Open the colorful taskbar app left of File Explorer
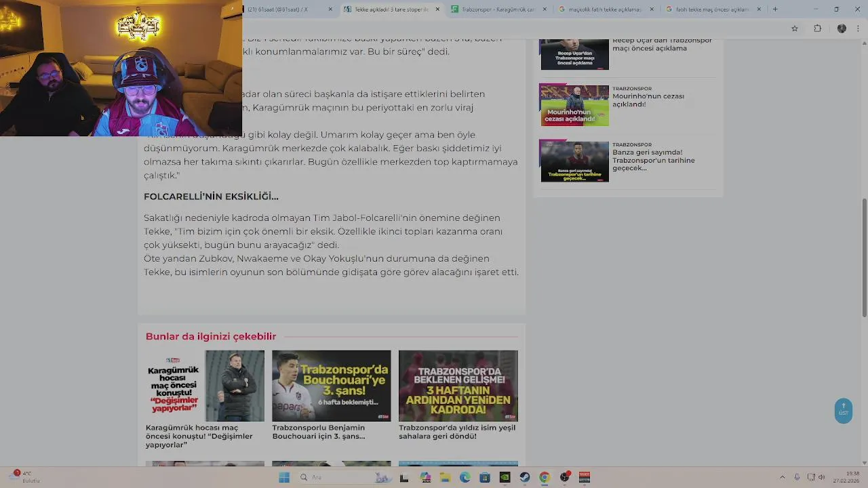The image size is (868, 488). (x=425, y=477)
